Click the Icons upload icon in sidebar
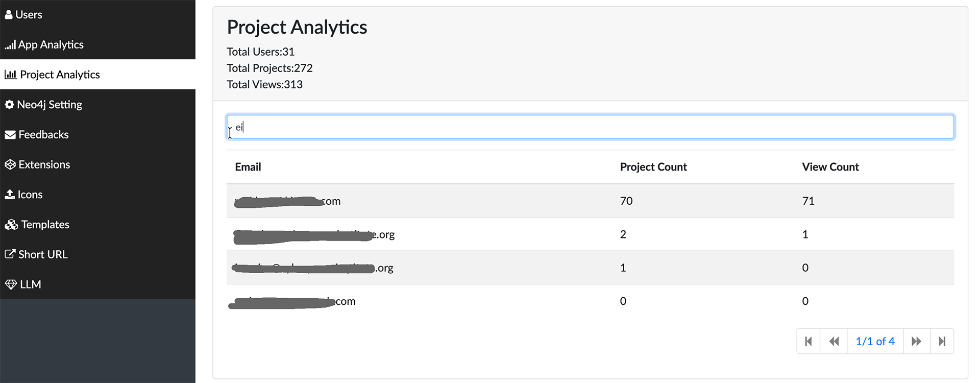 (x=10, y=194)
